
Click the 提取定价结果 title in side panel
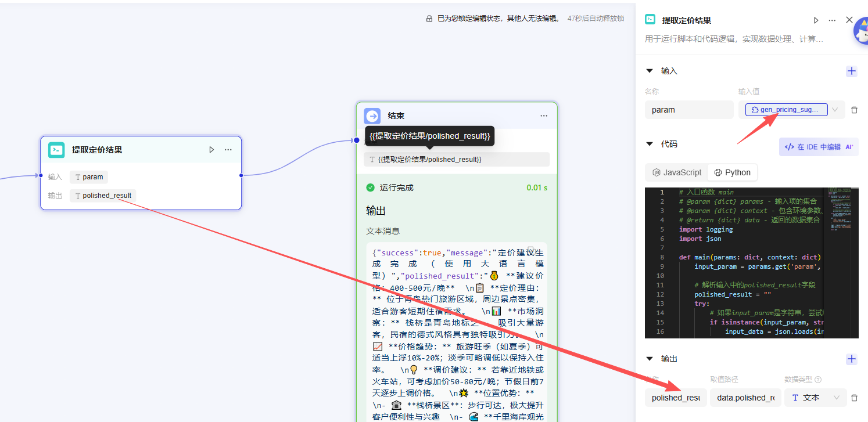point(686,20)
